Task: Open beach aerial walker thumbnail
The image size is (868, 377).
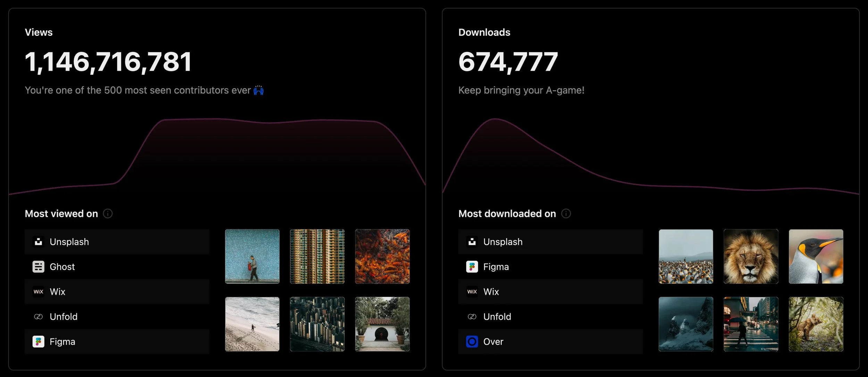Action: (252, 324)
